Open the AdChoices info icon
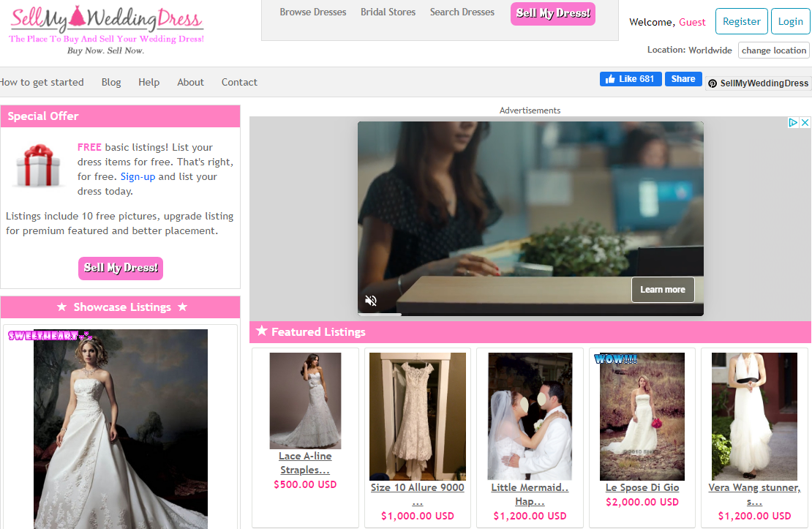The width and height of the screenshot is (812, 529). tap(793, 122)
